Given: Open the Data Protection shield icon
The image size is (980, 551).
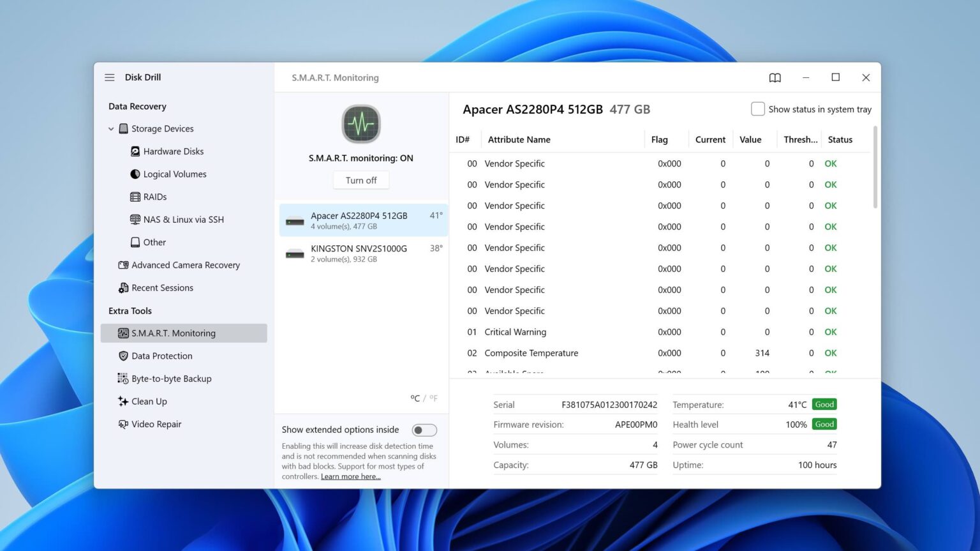Looking at the screenshot, I should 123,356.
